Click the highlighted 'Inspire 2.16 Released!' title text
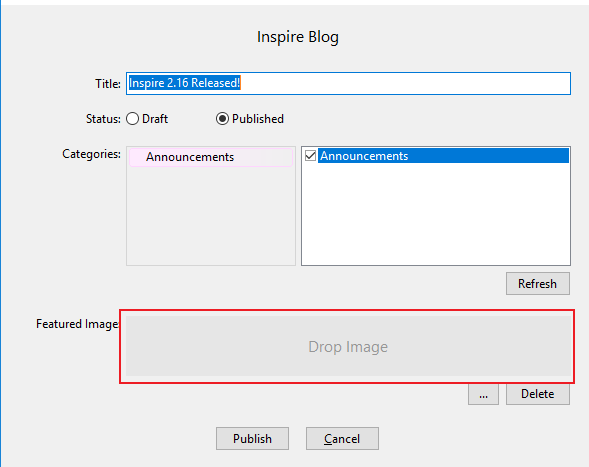 pyautogui.click(x=184, y=83)
